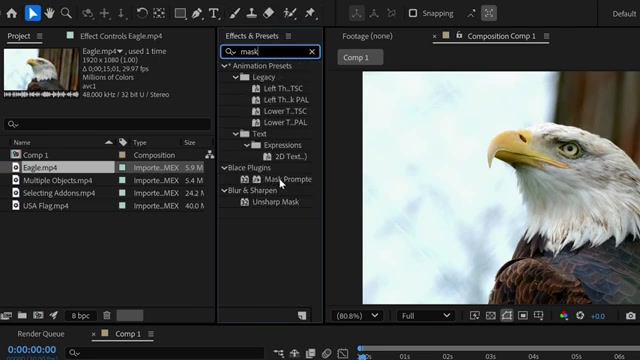Reset exposure icon in viewer
This screenshot has width=640, height=360.
580,316
